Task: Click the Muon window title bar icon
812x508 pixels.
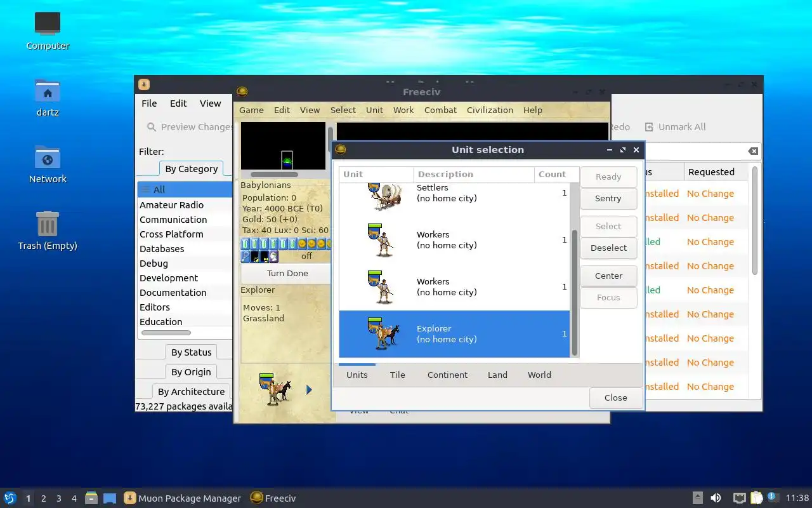Action: (x=144, y=84)
